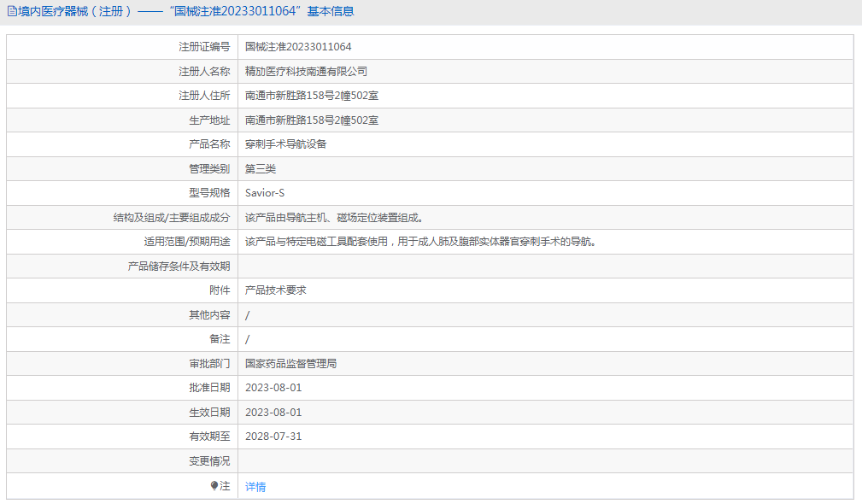Click registrant name 精劢医疗科技南通有限公司
The image size is (862, 504).
[306, 72]
